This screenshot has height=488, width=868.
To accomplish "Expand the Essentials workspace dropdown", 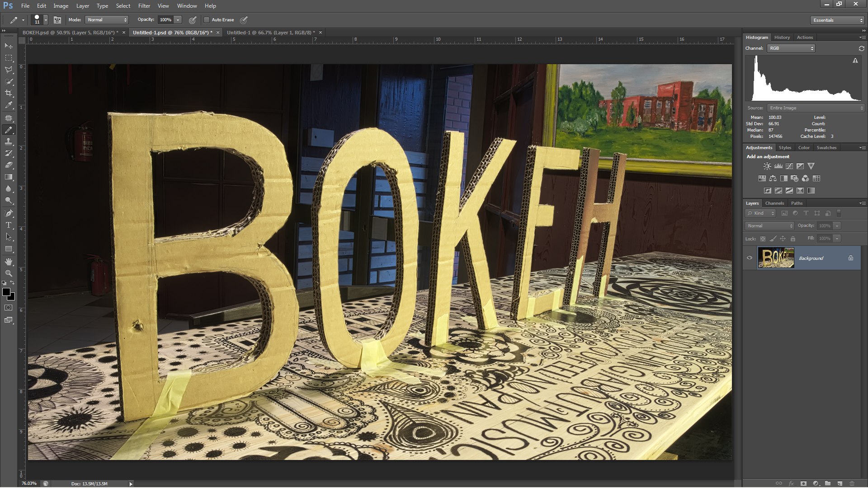I will [x=837, y=20].
